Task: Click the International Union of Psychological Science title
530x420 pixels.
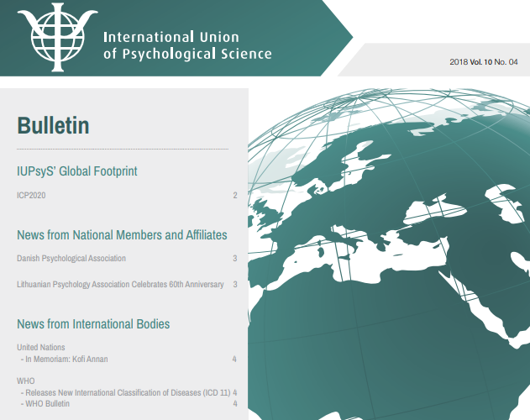Action: 187,45
